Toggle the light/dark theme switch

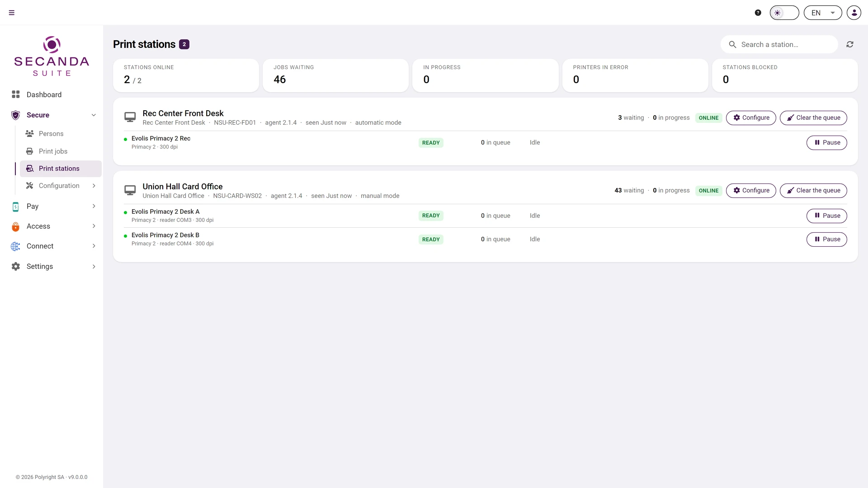tap(784, 13)
